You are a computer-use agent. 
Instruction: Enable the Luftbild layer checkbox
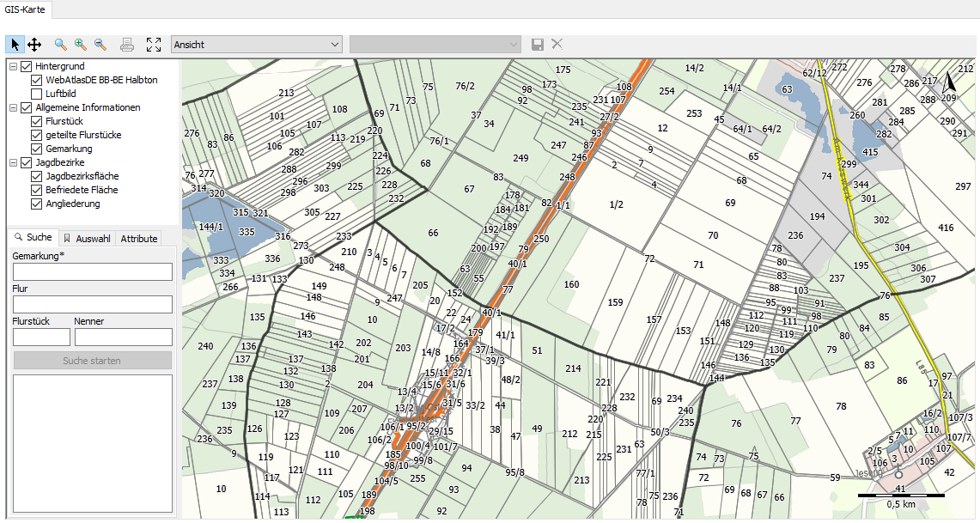pos(37,94)
